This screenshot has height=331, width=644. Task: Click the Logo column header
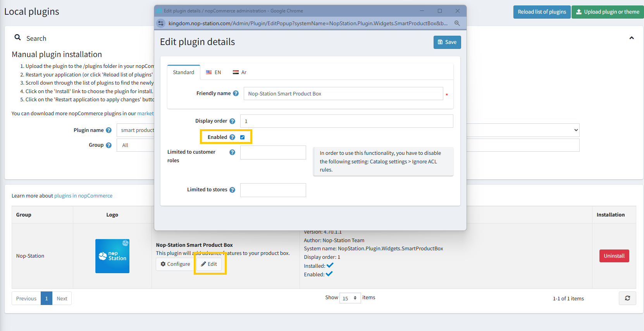(112, 215)
